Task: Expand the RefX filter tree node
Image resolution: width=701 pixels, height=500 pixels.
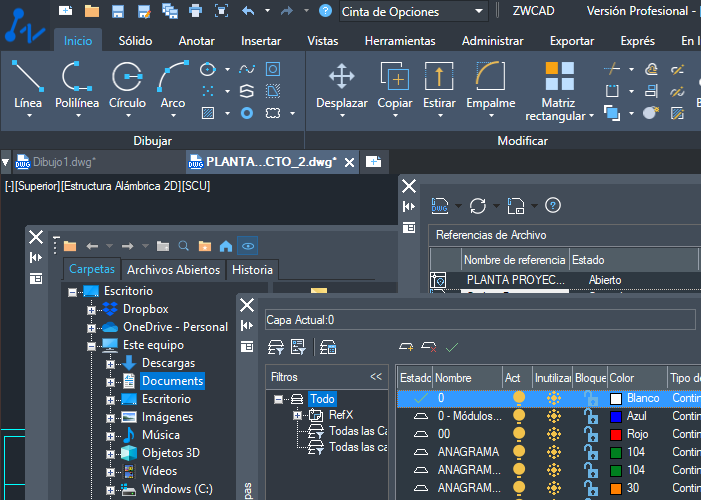Action: (298, 415)
